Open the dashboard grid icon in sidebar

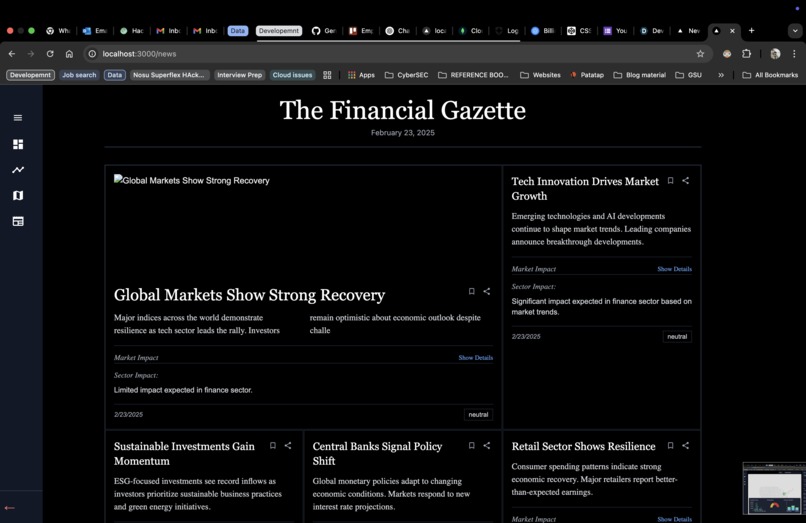coord(18,144)
